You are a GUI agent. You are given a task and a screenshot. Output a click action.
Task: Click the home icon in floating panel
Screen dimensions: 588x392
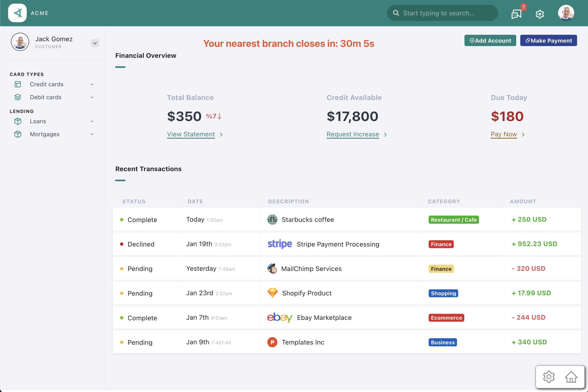pos(571,377)
